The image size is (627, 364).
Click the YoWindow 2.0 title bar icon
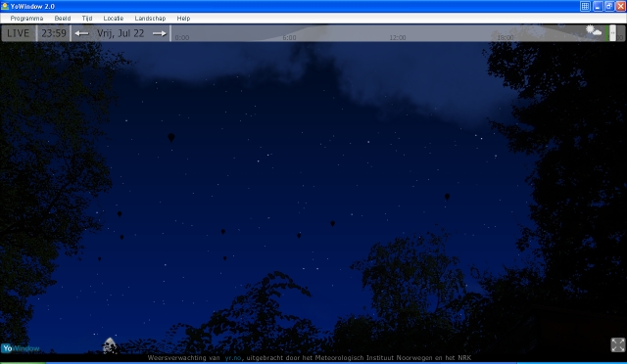pyautogui.click(x=5, y=6)
